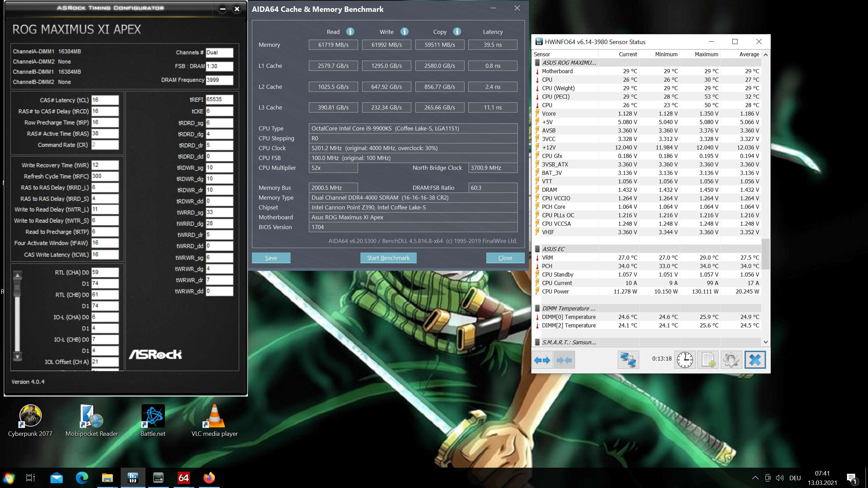868x488 pixels.
Task: Click the tREFI value field
Action: (219, 100)
